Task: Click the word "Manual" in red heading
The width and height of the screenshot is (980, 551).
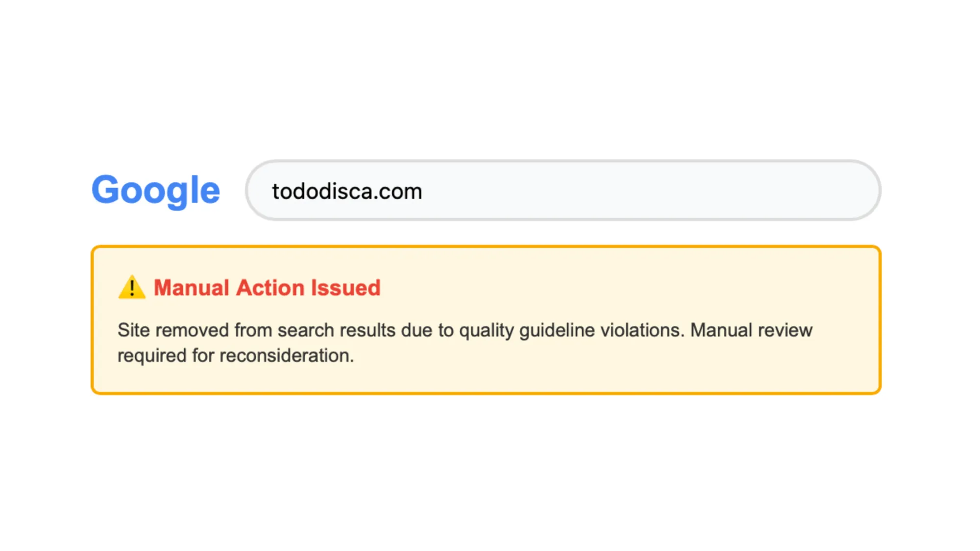Action: 192,287
